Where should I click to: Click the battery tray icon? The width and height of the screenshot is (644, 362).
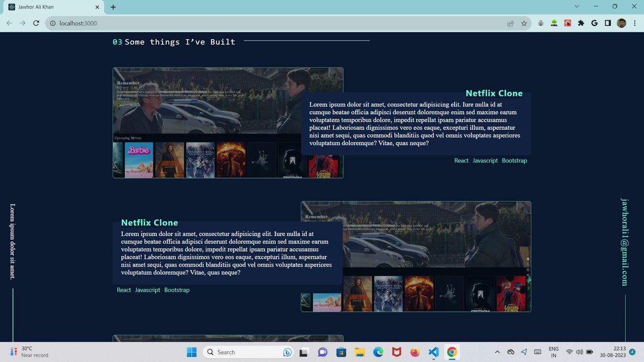click(x=590, y=352)
